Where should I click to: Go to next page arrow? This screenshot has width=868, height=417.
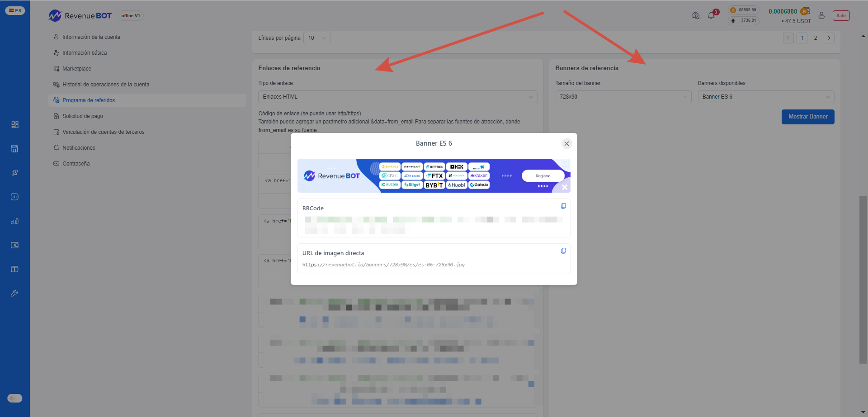(829, 38)
